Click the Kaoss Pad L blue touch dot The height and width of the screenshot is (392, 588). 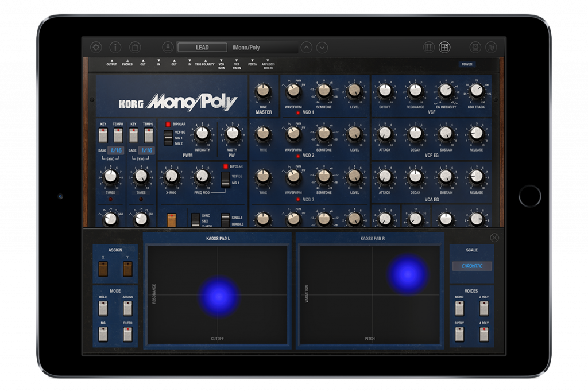tap(219, 296)
